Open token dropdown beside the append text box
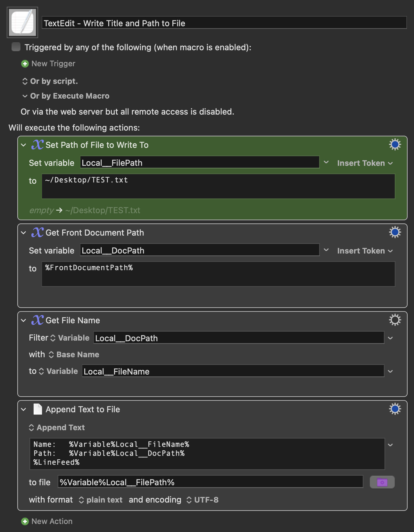414x532 pixels. pyautogui.click(x=390, y=445)
